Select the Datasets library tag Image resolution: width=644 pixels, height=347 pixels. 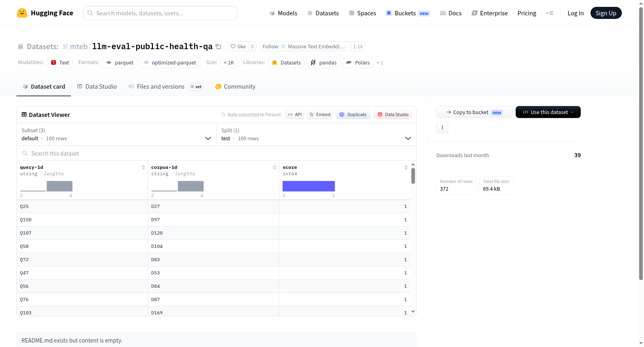coord(286,62)
